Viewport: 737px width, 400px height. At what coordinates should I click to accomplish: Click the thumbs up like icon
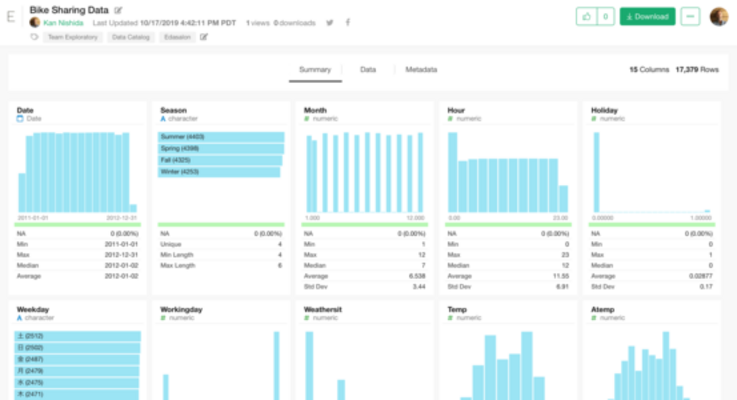pos(586,16)
